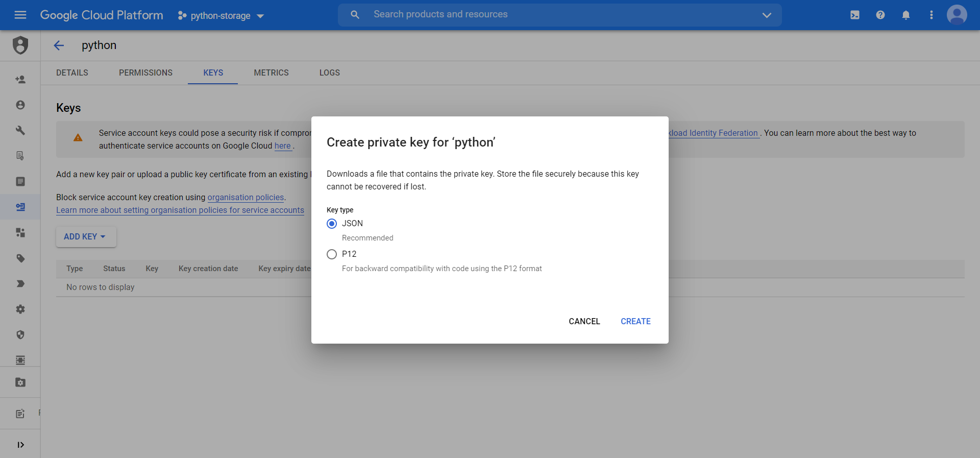This screenshot has height=458, width=980.
Task: Select the JSON key type
Action: click(332, 224)
